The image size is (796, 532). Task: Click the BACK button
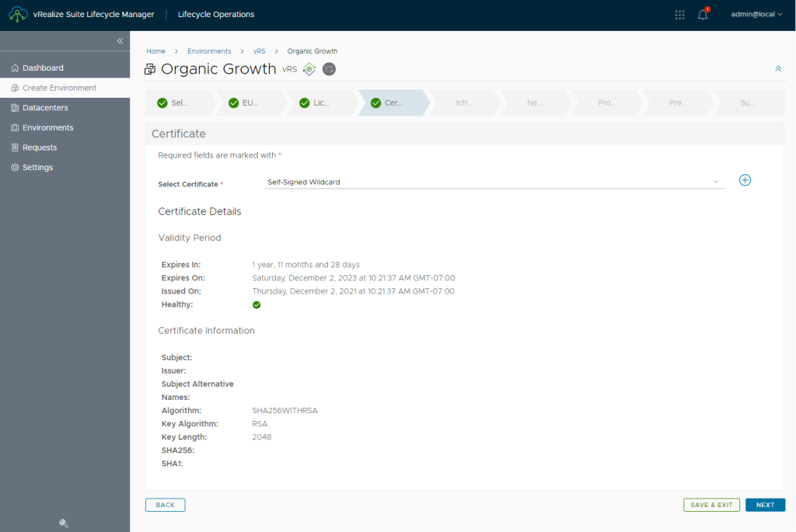click(x=165, y=505)
